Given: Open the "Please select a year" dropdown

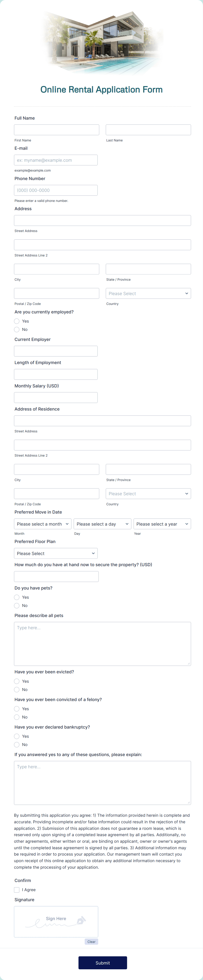Looking at the screenshot, I should tap(162, 524).
